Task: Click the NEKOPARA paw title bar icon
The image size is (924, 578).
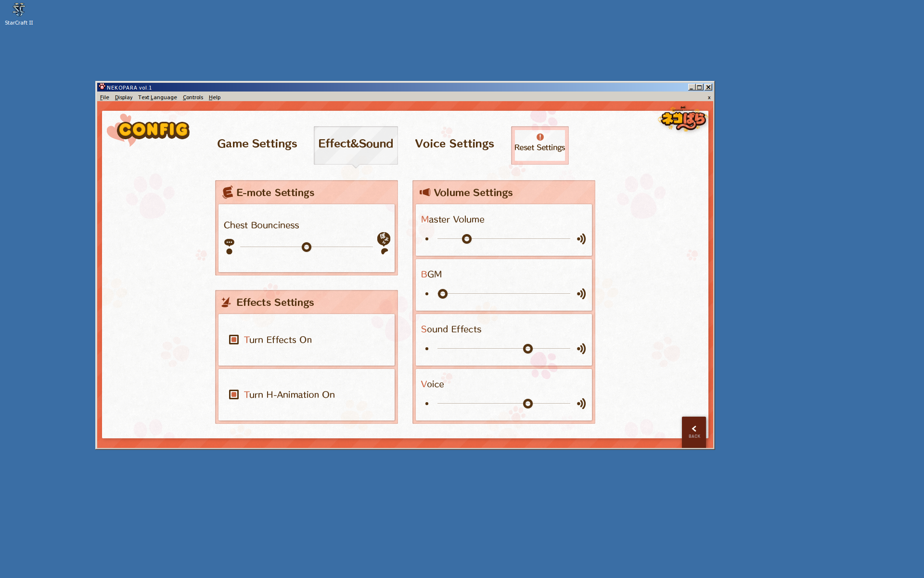Action: [x=102, y=87]
